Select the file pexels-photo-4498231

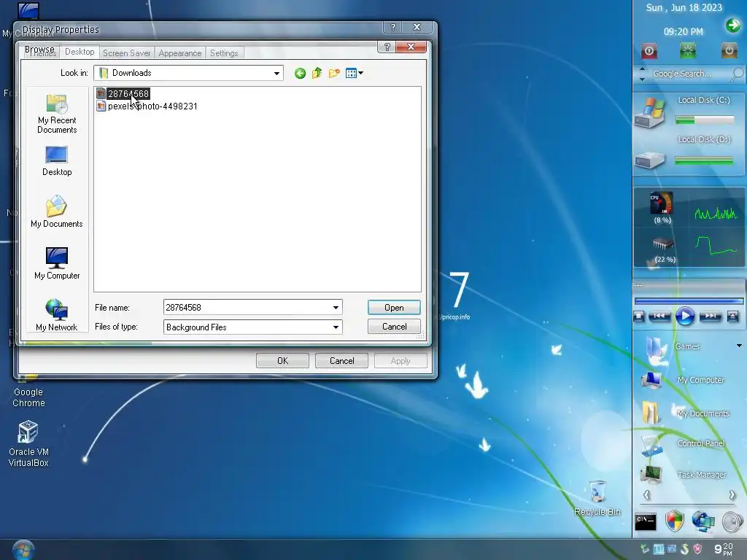(147, 106)
